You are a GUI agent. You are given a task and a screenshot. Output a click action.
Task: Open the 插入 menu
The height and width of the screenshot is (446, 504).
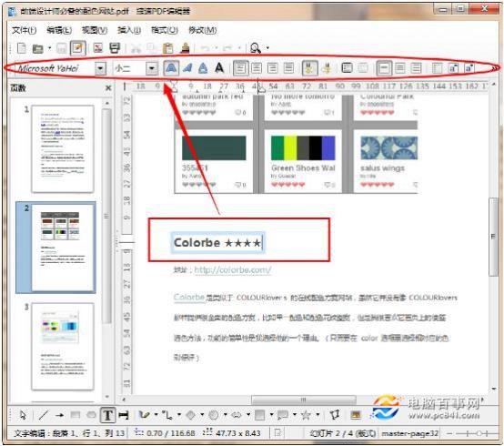point(129,30)
